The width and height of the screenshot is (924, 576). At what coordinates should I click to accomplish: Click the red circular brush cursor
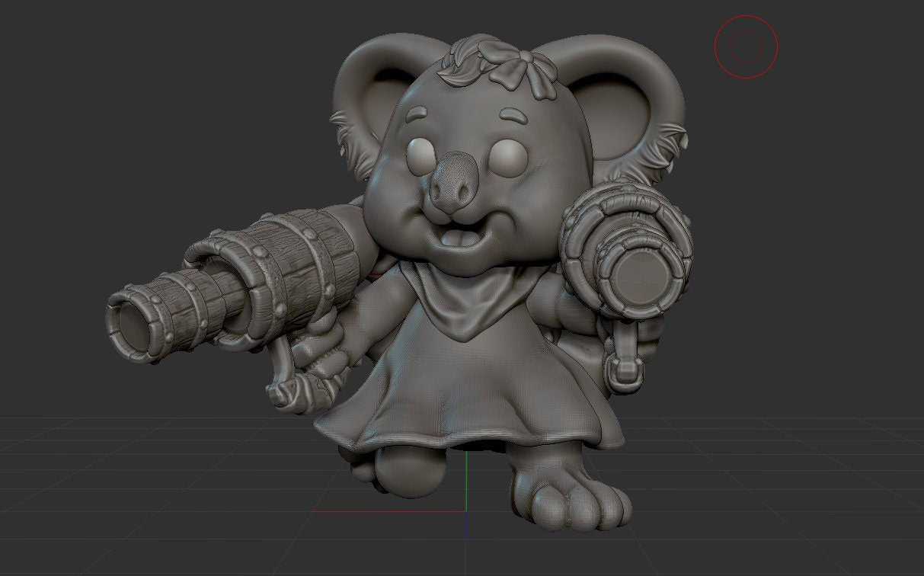click(x=746, y=46)
